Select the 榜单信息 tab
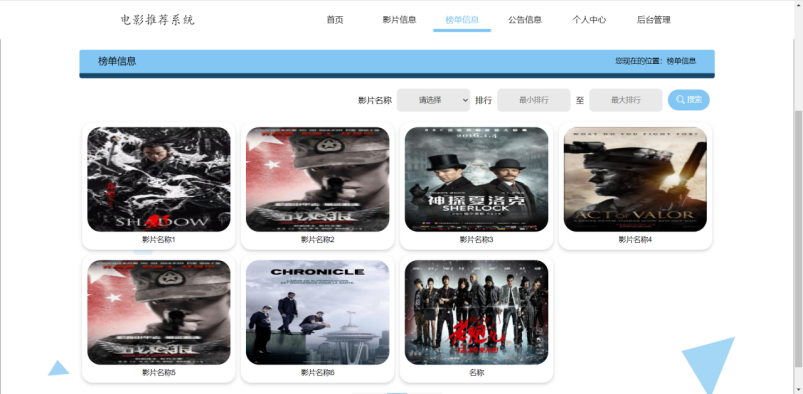803x394 pixels. 462,20
